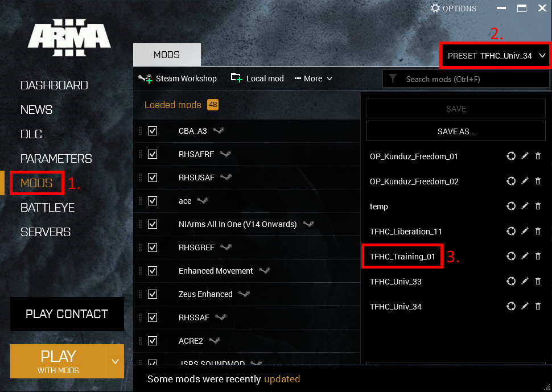Open the Parameters section
Image resolution: width=552 pixels, height=392 pixels.
(56, 159)
